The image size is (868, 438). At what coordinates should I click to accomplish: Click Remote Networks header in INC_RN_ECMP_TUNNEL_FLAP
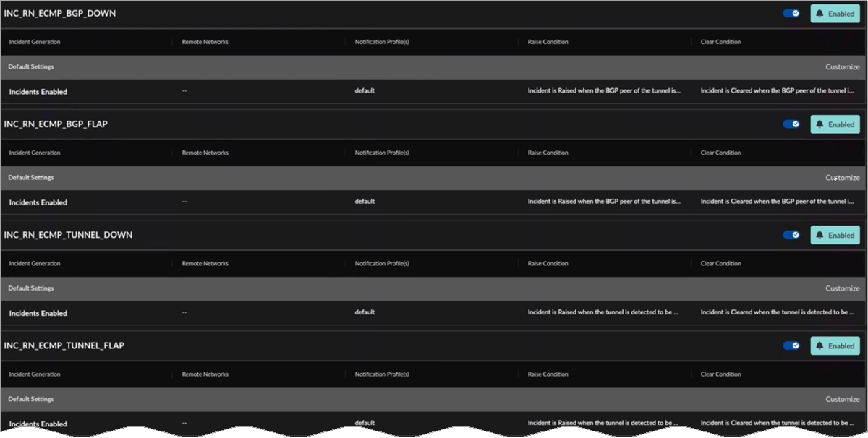pyautogui.click(x=205, y=374)
